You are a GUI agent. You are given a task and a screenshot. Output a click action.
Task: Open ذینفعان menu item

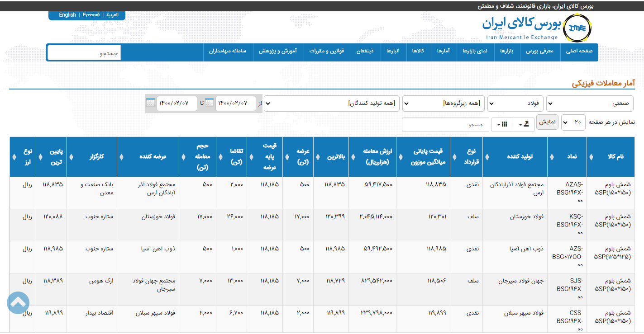click(x=365, y=52)
